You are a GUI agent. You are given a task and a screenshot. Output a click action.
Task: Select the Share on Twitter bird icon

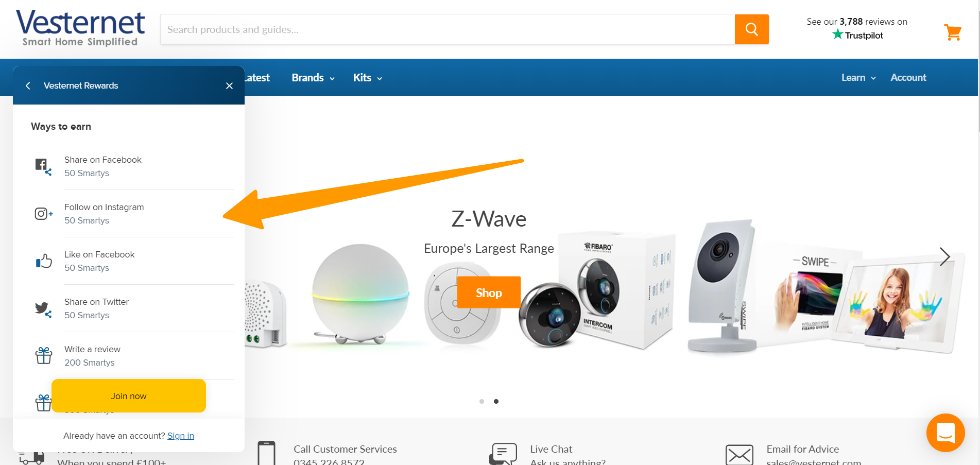[x=43, y=309]
